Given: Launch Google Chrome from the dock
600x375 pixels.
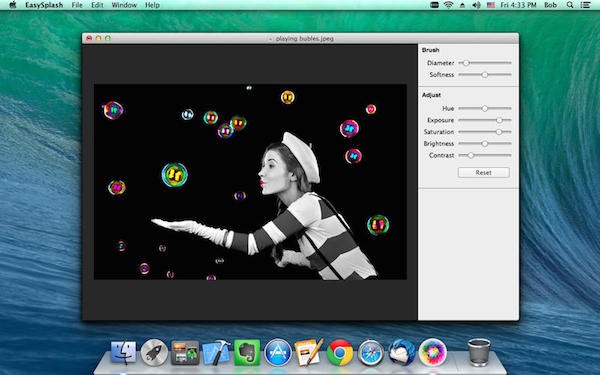Looking at the screenshot, I should click(x=340, y=352).
